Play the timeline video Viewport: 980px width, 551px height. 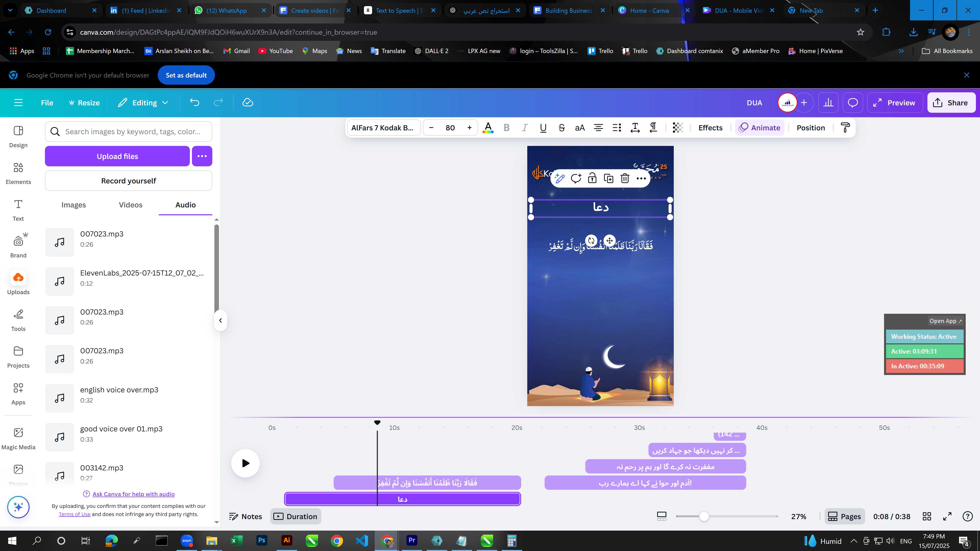(x=246, y=463)
